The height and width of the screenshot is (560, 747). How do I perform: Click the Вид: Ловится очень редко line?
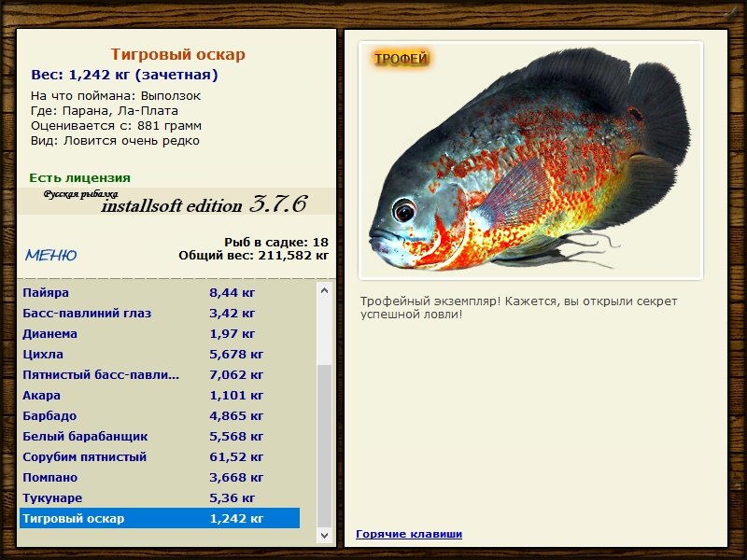(x=115, y=141)
